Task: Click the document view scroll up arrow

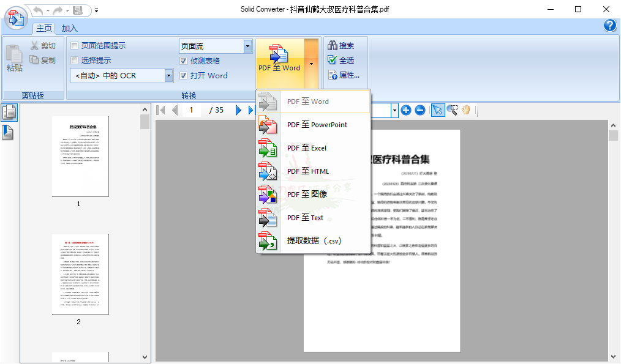Action: (613, 125)
